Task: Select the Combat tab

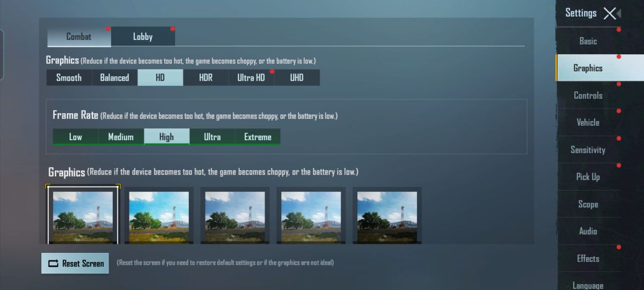Action: [79, 37]
